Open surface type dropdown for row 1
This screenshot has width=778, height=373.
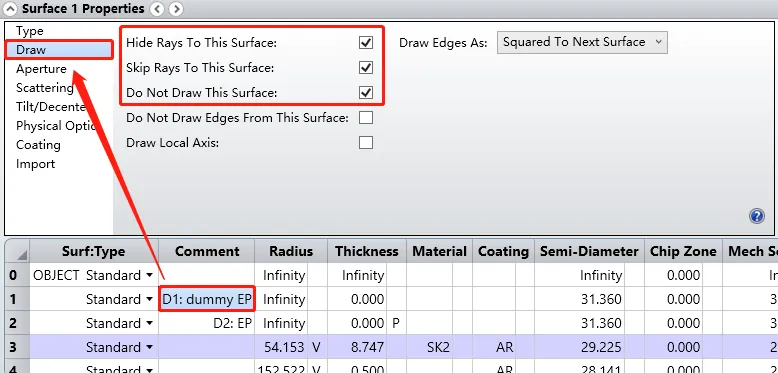tap(150, 300)
